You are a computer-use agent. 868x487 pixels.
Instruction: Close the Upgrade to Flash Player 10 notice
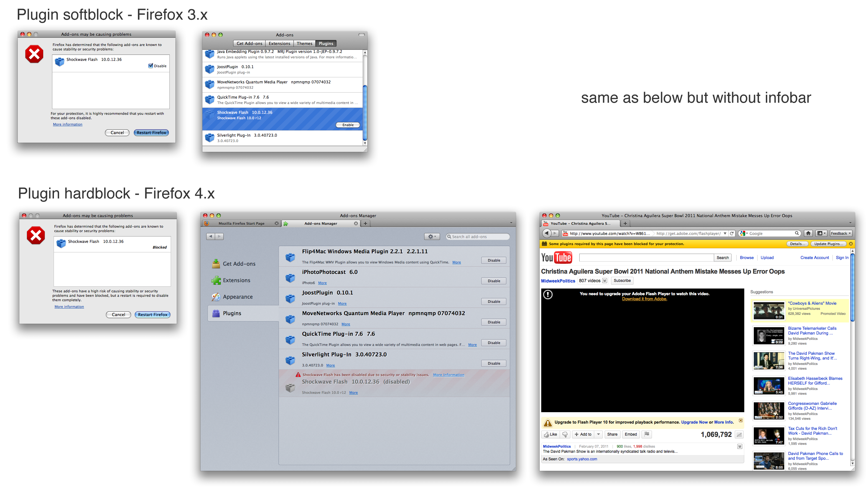tap(741, 420)
